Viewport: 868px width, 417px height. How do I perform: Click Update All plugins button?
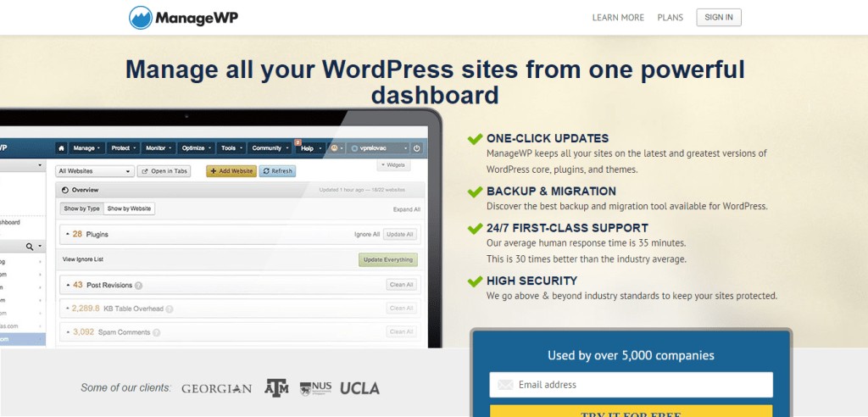point(400,234)
